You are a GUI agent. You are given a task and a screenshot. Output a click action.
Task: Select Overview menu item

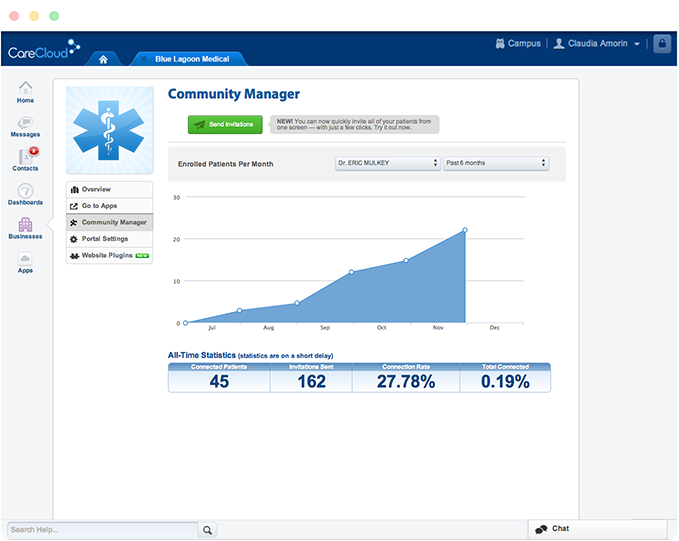pyautogui.click(x=110, y=189)
